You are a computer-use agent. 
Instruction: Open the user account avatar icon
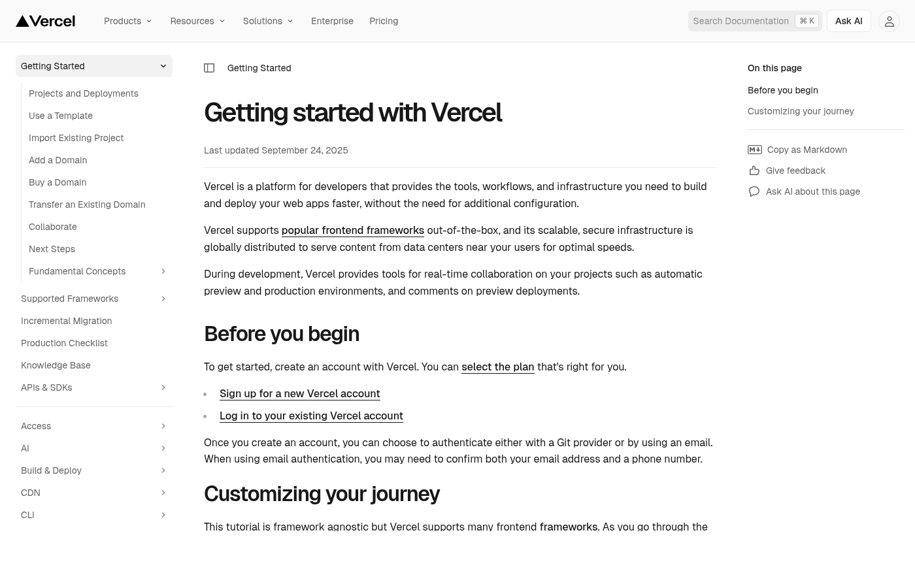(x=889, y=21)
